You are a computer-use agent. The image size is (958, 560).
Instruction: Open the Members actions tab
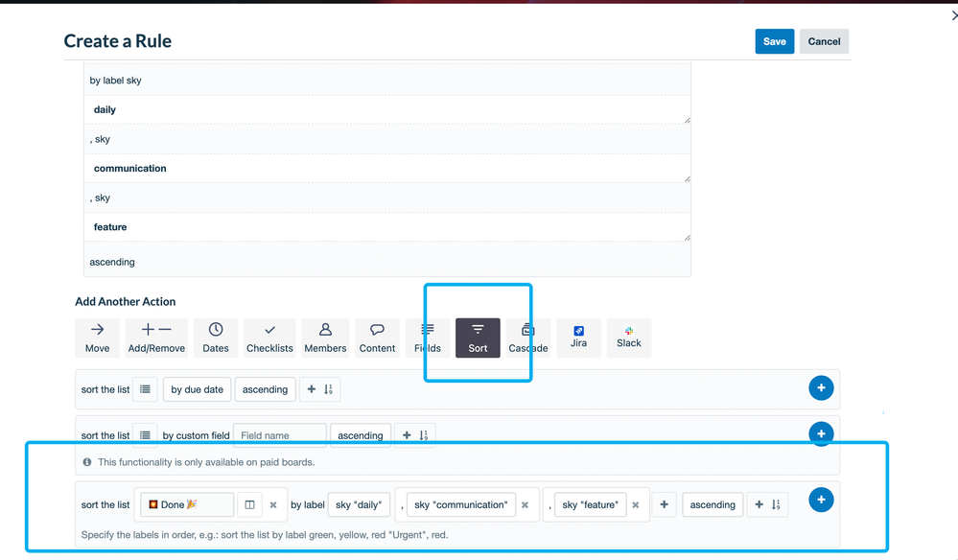[325, 338]
